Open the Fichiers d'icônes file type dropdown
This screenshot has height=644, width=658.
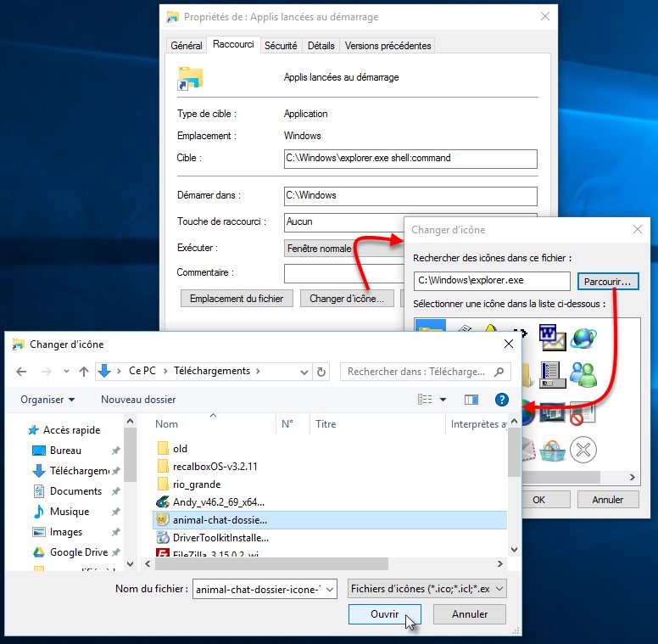tap(427, 588)
